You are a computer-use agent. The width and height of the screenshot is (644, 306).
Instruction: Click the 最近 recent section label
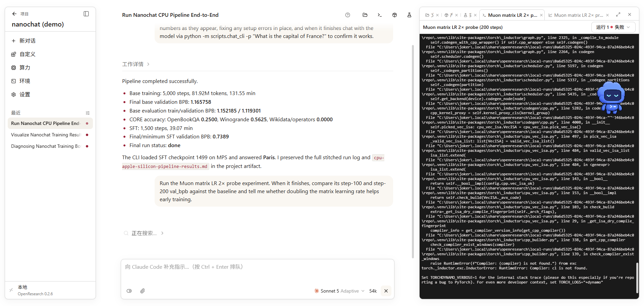(16, 113)
